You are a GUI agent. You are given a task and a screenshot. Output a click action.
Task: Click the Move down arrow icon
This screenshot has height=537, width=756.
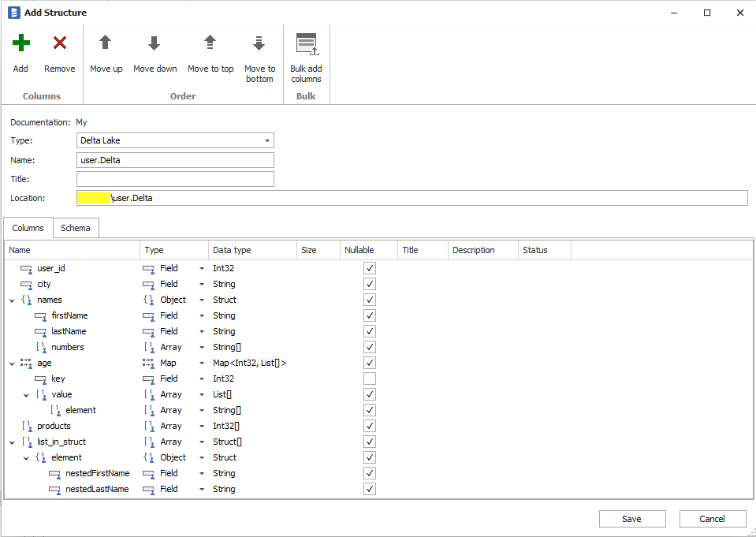[155, 43]
